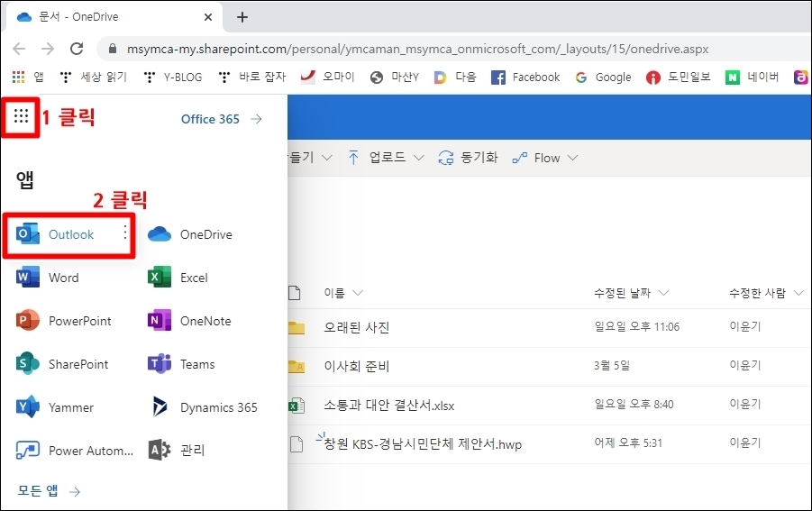This screenshot has width=812, height=511.
Task: Open 소통과 대안 결산서.xlsx file
Action: click(x=389, y=405)
